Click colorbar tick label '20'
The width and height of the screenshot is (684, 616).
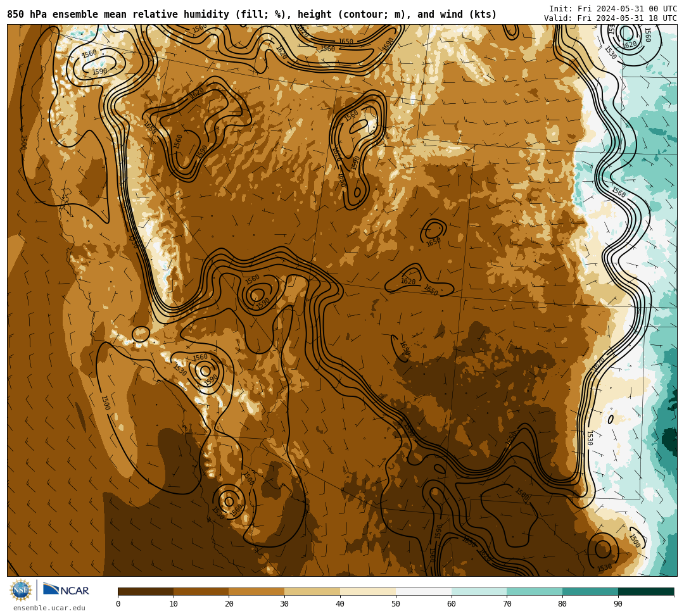pos(229,604)
